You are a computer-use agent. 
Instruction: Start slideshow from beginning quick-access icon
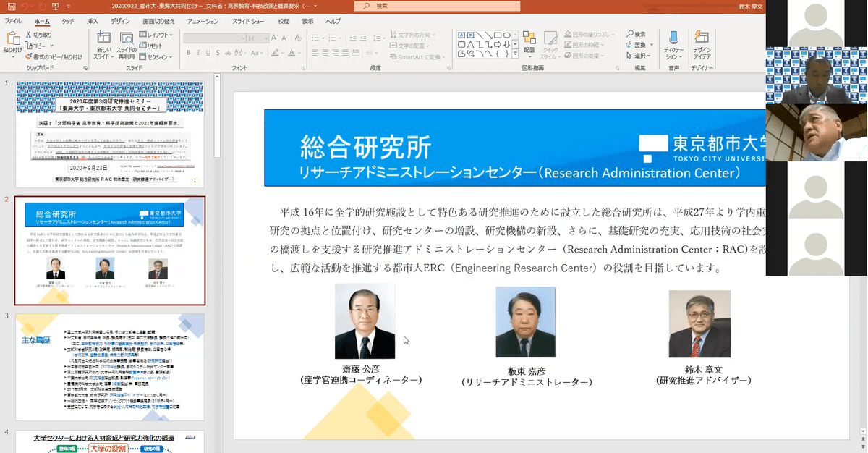coord(55,6)
